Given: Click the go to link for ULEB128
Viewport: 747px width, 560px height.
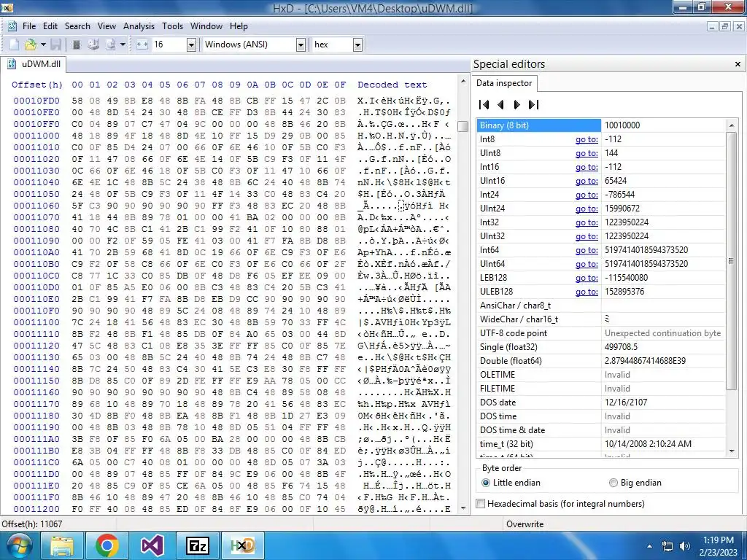Looking at the screenshot, I should click(587, 292).
